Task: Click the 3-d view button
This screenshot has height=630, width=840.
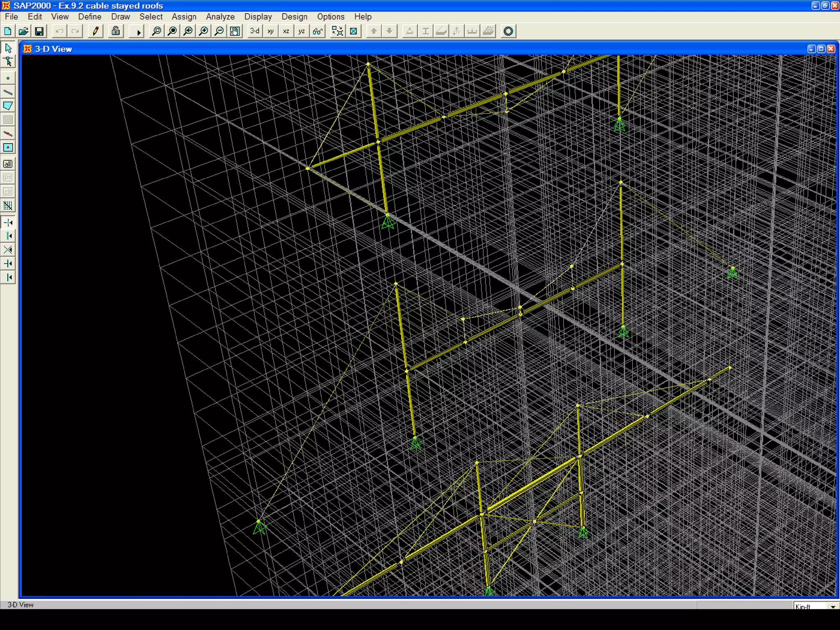Action: 255,31
